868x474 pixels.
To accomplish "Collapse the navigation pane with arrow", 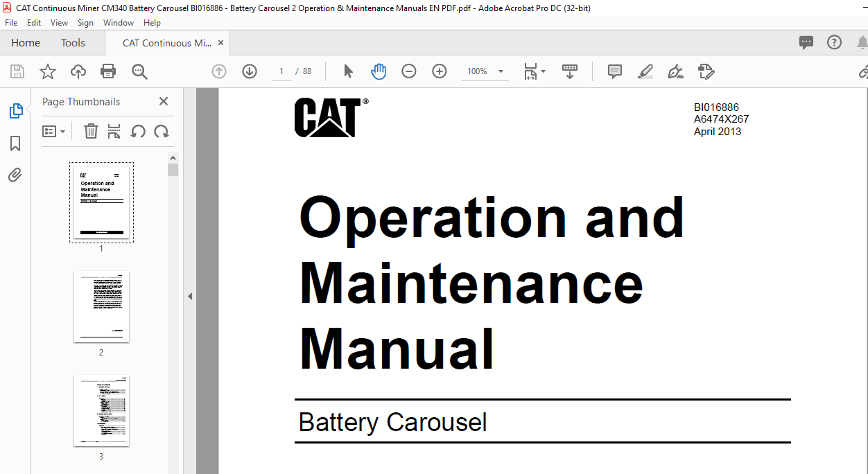I will point(190,296).
